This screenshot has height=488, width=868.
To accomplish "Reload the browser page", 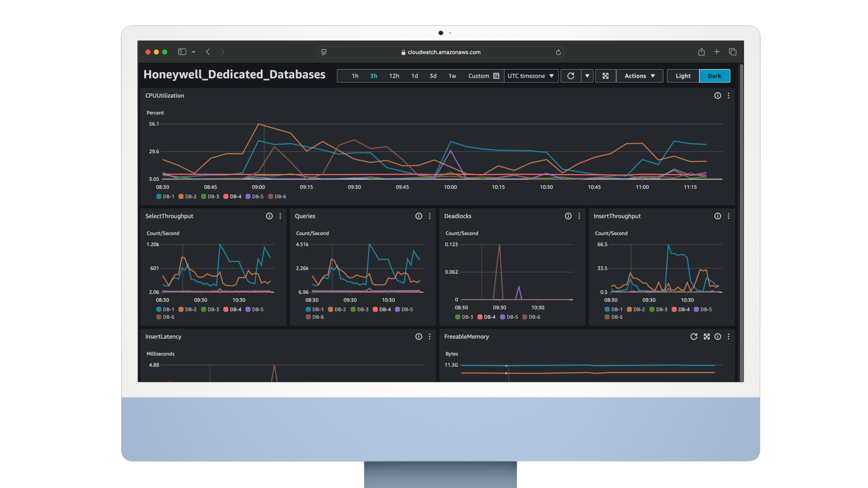I will tap(558, 52).
